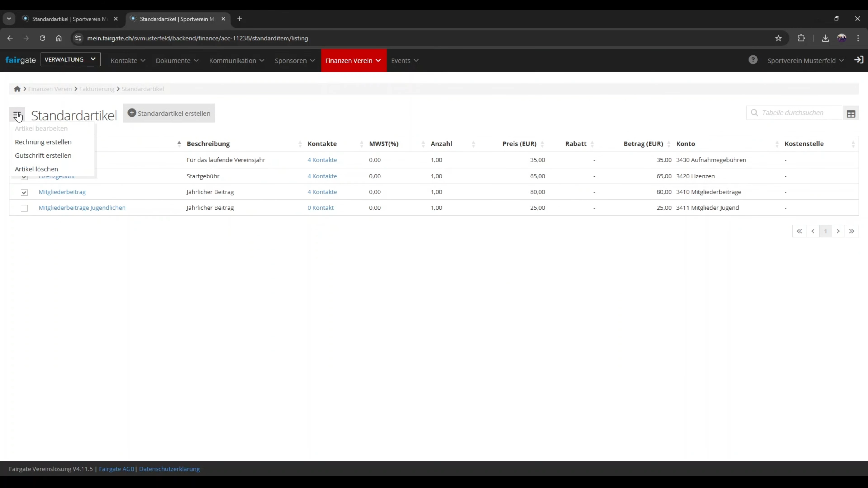The height and width of the screenshot is (488, 868).
Task: Close the first Standardartikel tab
Action: coord(116,19)
